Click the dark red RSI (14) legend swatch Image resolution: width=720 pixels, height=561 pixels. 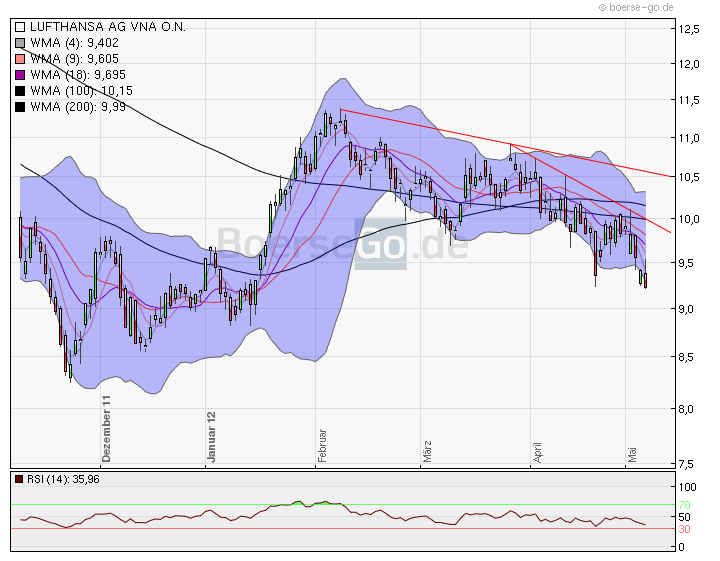click(19, 480)
